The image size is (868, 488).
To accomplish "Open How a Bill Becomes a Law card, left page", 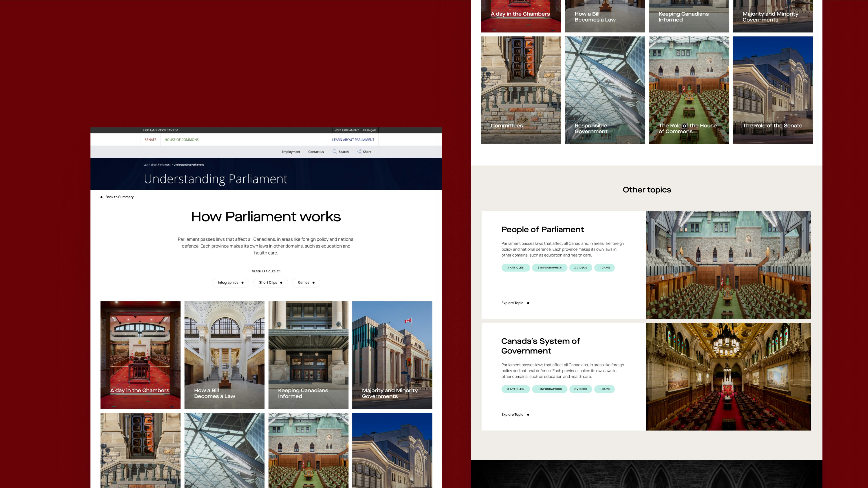I will point(224,355).
